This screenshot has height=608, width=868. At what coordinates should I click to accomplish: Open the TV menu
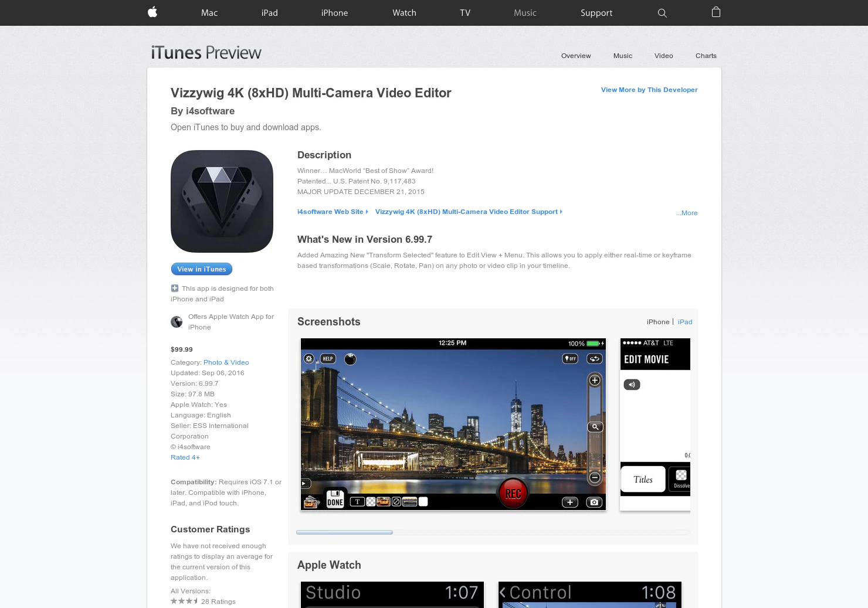465,13
